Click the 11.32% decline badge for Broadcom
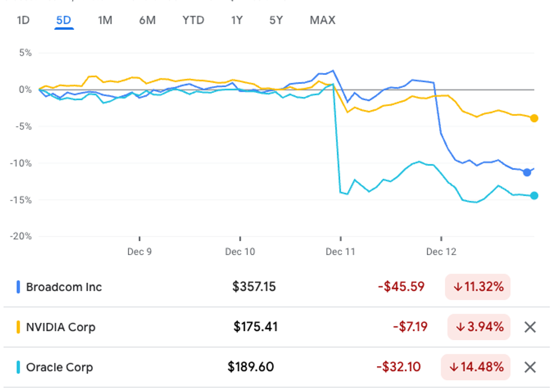Screen dimensions: 552x392 pyautogui.click(x=477, y=287)
